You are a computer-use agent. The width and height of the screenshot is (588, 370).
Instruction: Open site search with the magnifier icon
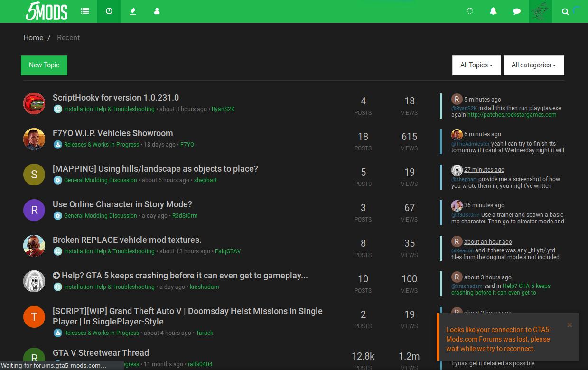click(x=565, y=12)
